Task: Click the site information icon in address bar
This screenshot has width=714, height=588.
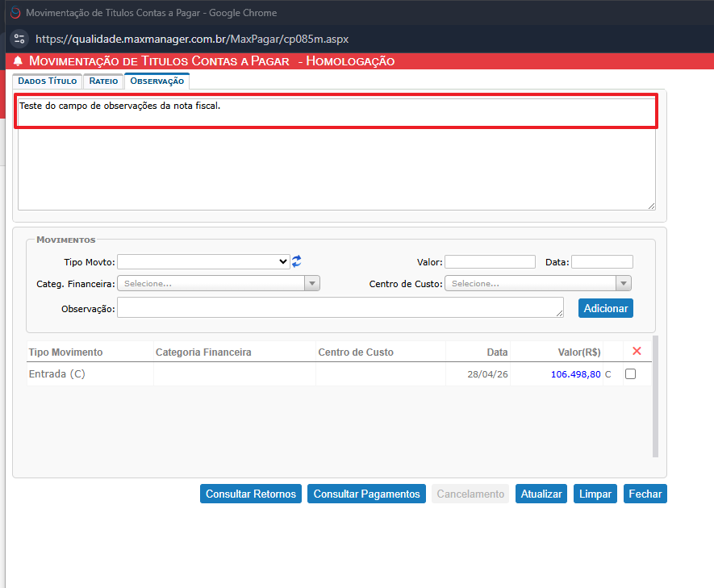Action: [x=20, y=39]
